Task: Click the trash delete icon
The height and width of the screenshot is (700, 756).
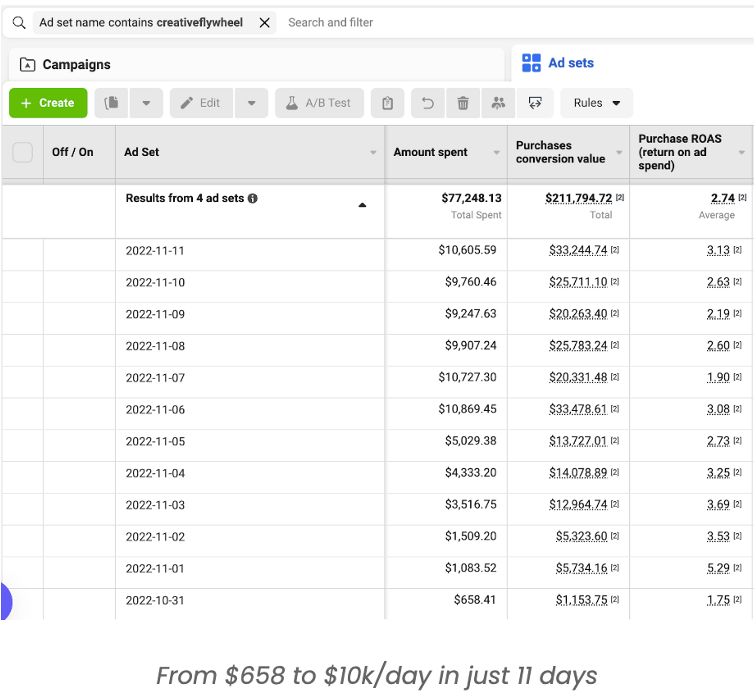Action: click(463, 103)
